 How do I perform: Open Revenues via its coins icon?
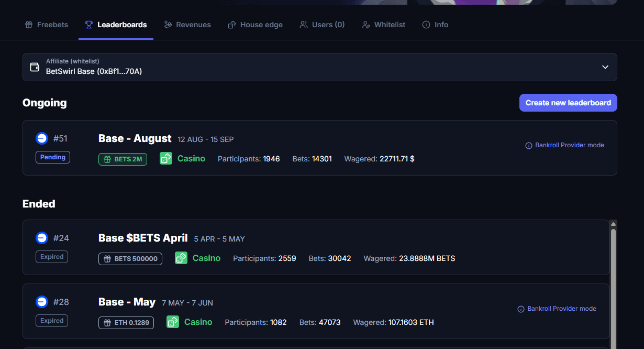click(x=168, y=24)
